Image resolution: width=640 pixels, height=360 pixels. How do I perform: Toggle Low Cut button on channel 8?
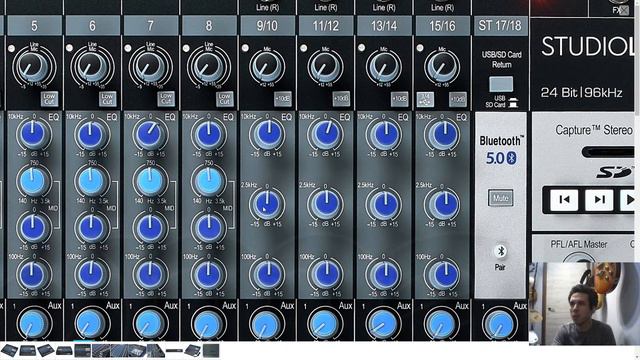(x=224, y=98)
